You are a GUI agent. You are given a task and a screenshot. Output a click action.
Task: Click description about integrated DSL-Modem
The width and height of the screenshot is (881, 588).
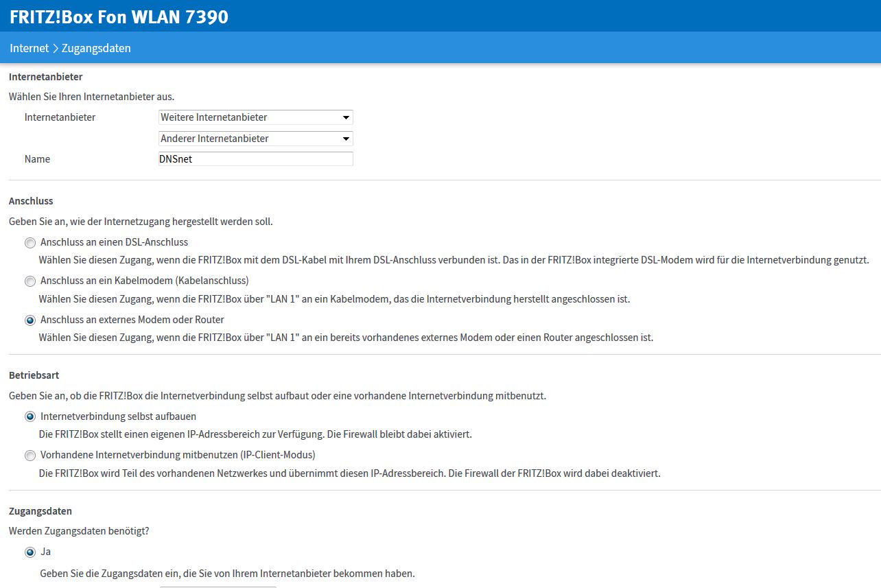click(x=454, y=261)
